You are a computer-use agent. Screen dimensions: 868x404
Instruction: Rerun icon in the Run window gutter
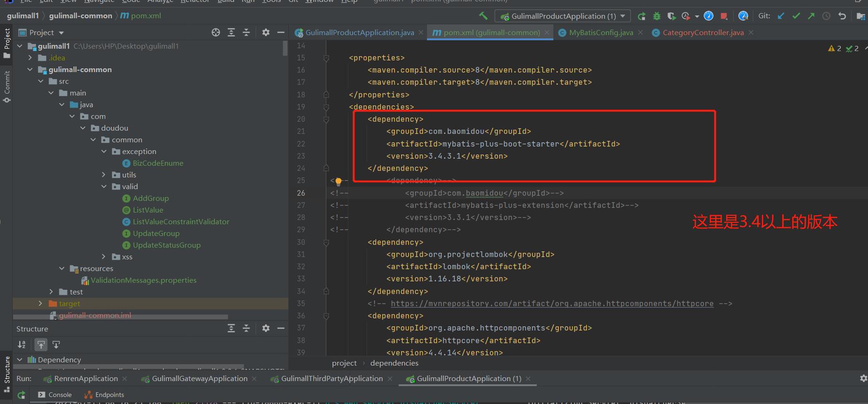[21, 395]
